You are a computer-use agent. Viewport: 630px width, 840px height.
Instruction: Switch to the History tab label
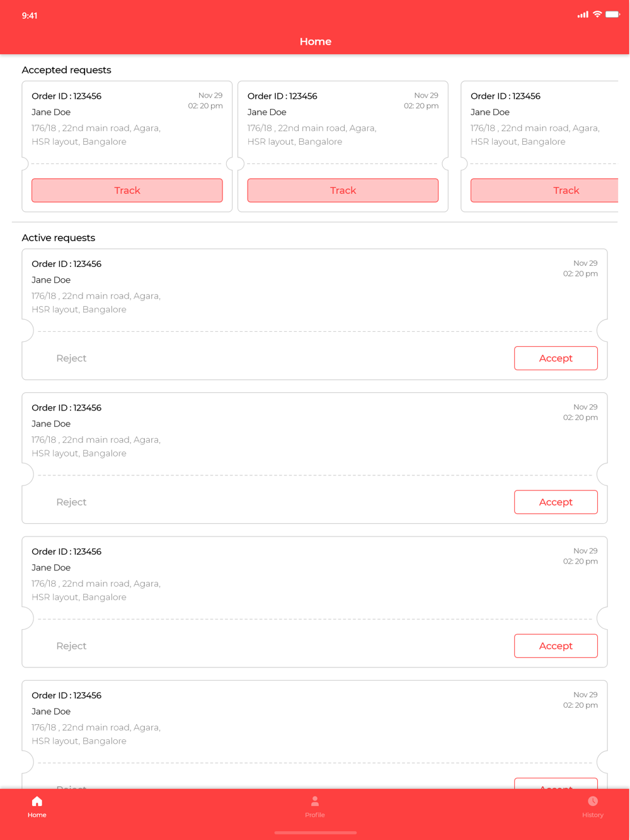point(593,815)
